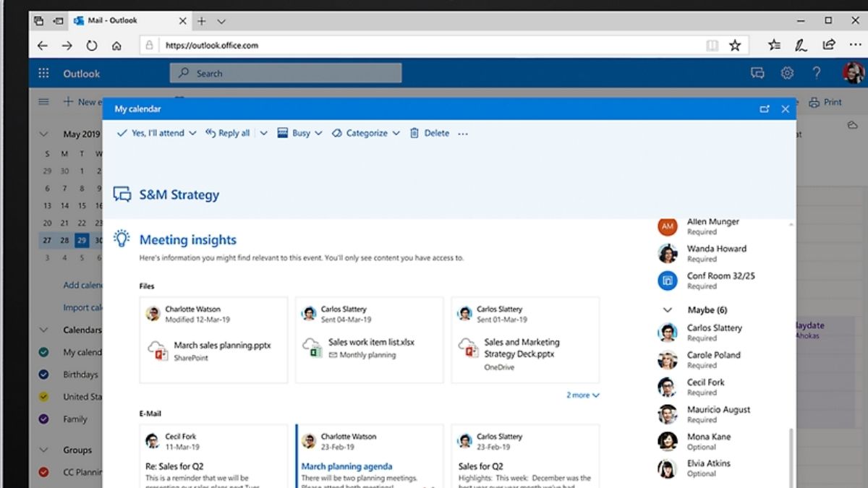
Task: Click the Help question mark icon
Action: 817,73
